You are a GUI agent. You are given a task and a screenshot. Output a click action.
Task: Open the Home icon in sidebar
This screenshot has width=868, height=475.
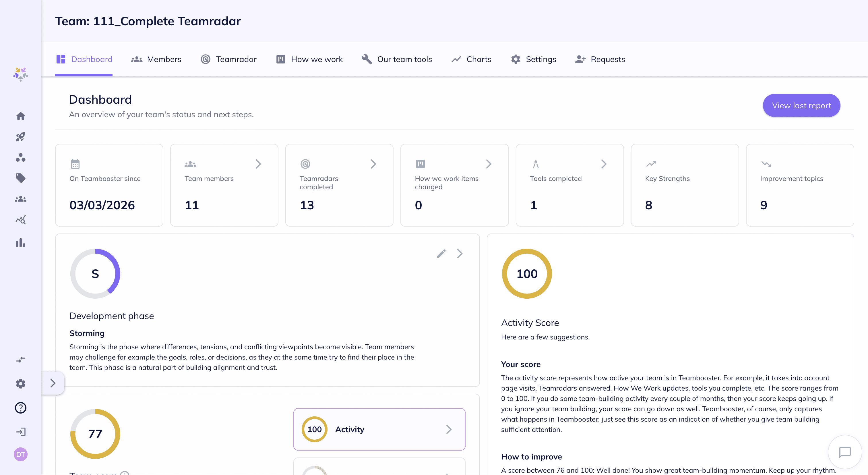[21, 116]
